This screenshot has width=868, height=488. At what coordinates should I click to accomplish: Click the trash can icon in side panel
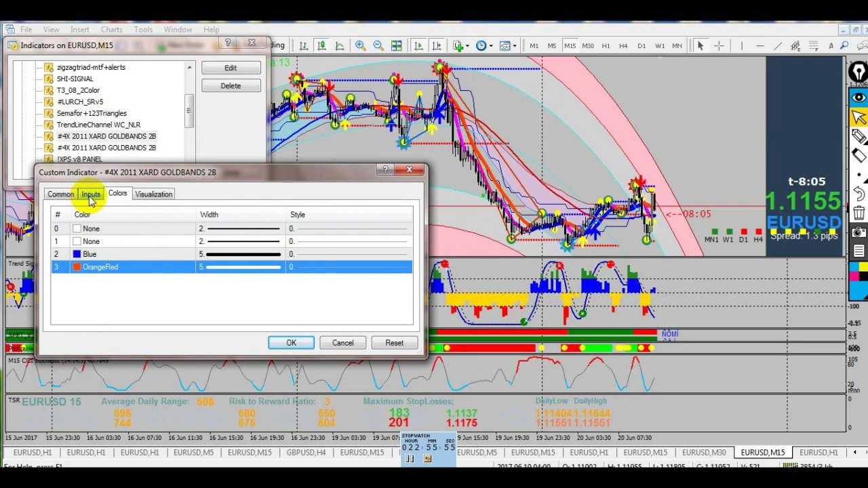(x=859, y=213)
